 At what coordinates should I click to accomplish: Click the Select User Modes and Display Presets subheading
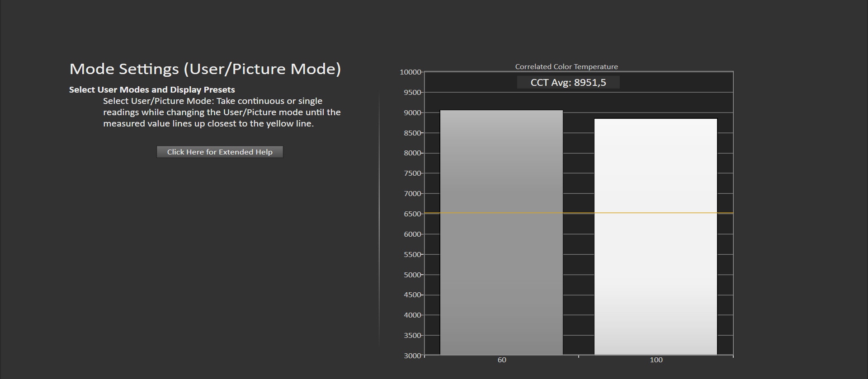[x=152, y=89]
